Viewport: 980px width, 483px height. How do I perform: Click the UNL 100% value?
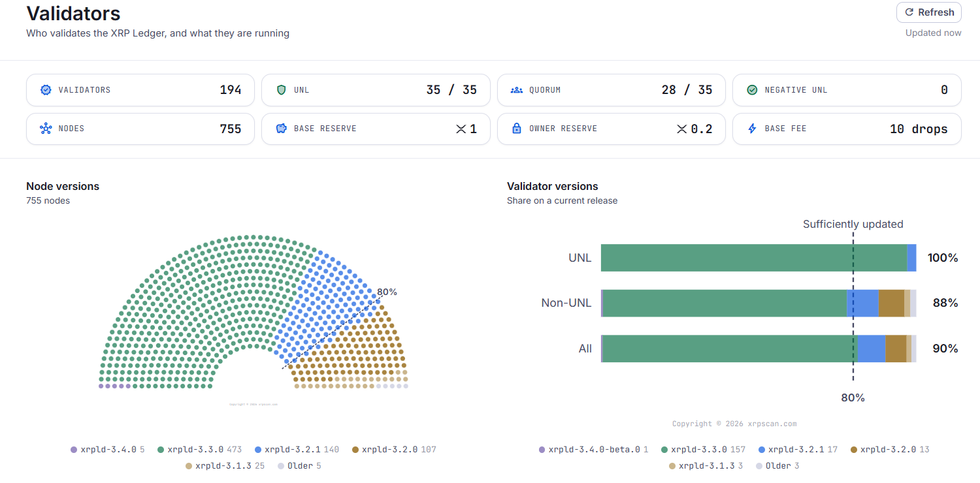943,258
